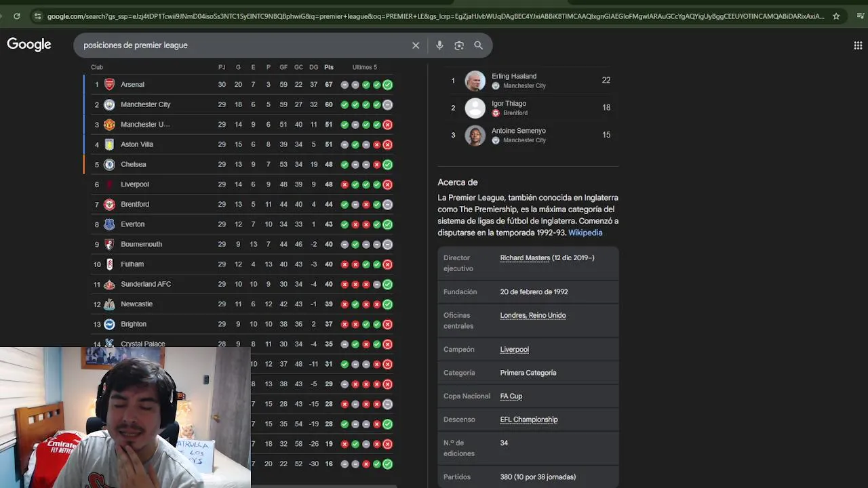868x488 pixels.
Task: Select Aston Villa in standings
Action: [137, 144]
